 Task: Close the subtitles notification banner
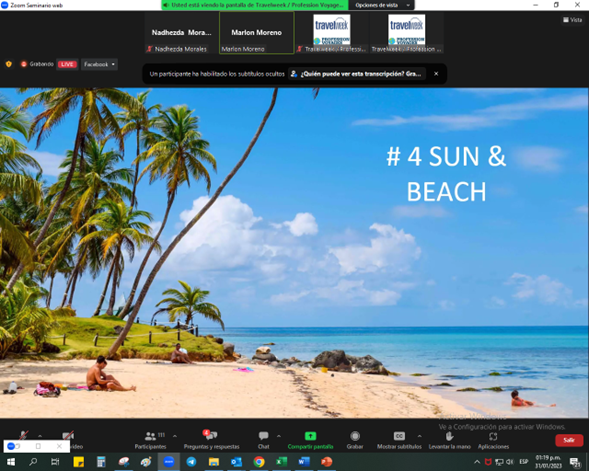click(436, 74)
